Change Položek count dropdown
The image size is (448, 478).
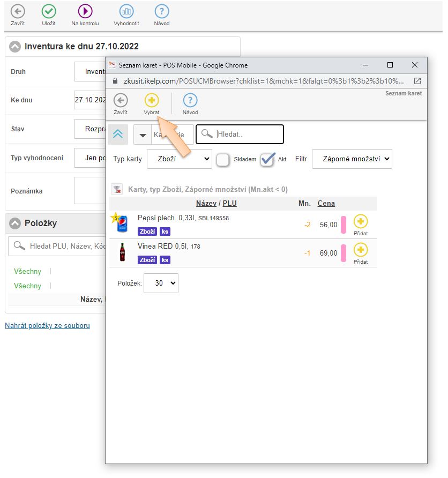coord(161,283)
